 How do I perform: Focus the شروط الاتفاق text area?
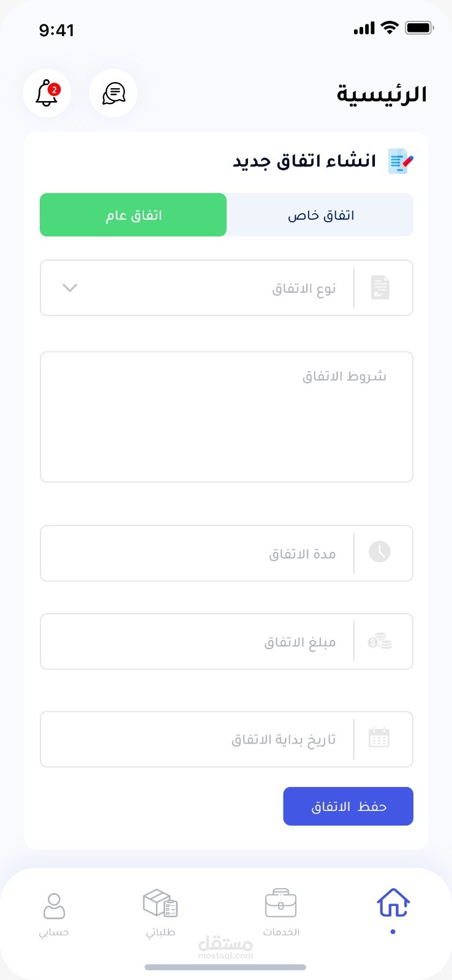[226, 417]
